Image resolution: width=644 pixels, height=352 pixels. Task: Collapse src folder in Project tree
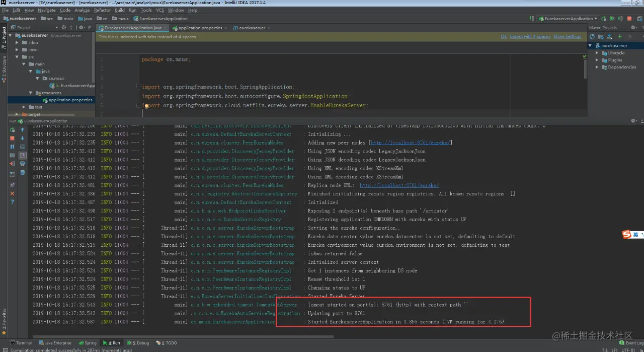point(18,57)
